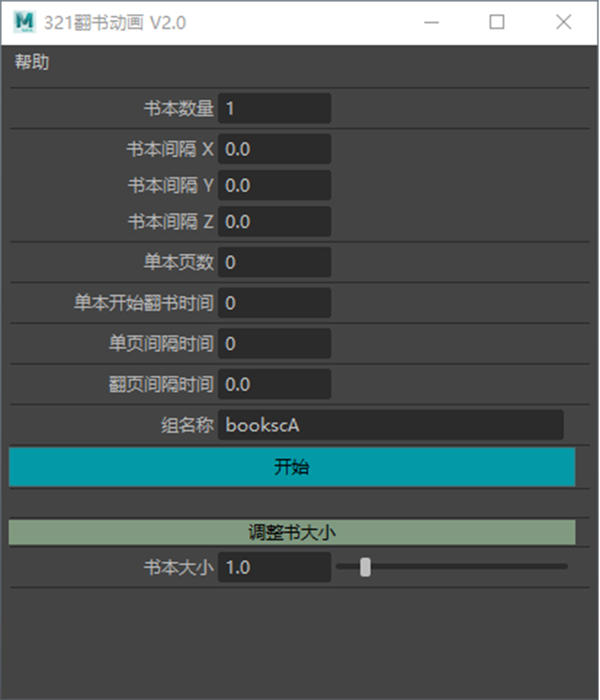The image size is (600, 700).
Task: Open the 帮助 menu
Action: tap(32, 63)
